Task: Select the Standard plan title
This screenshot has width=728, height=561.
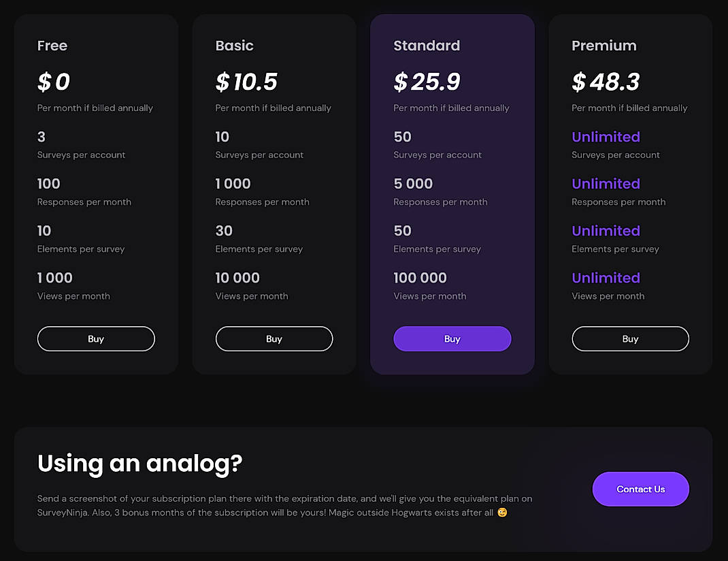Action: (x=427, y=46)
